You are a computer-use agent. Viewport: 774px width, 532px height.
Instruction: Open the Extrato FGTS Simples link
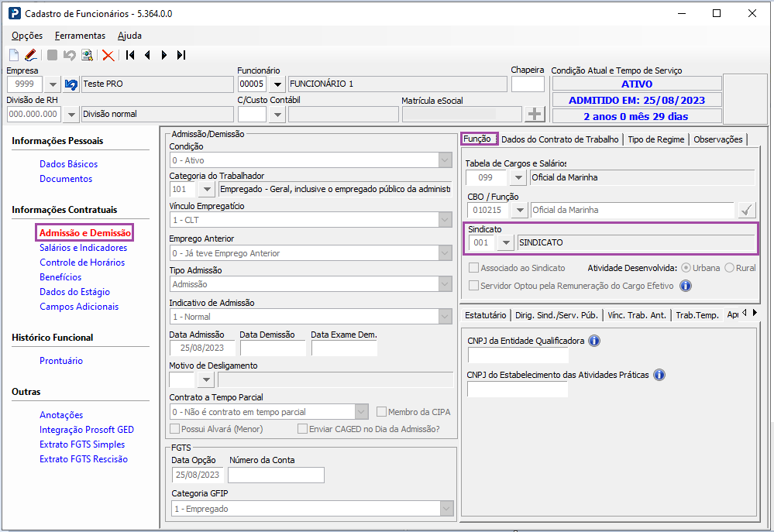[x=82, y=444]
